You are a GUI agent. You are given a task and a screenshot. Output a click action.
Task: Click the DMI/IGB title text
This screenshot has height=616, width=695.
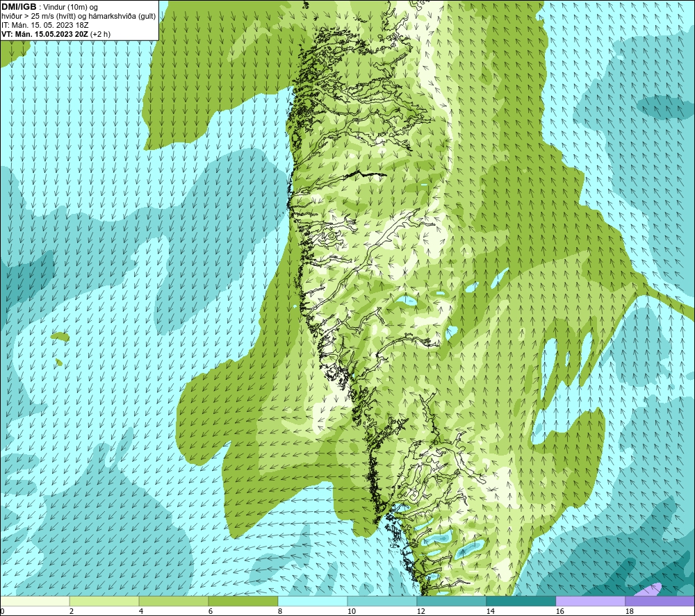[19, 7]
